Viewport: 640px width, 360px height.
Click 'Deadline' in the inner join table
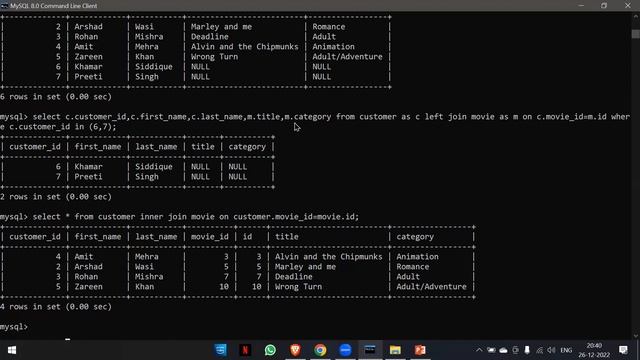pos(293,277)
